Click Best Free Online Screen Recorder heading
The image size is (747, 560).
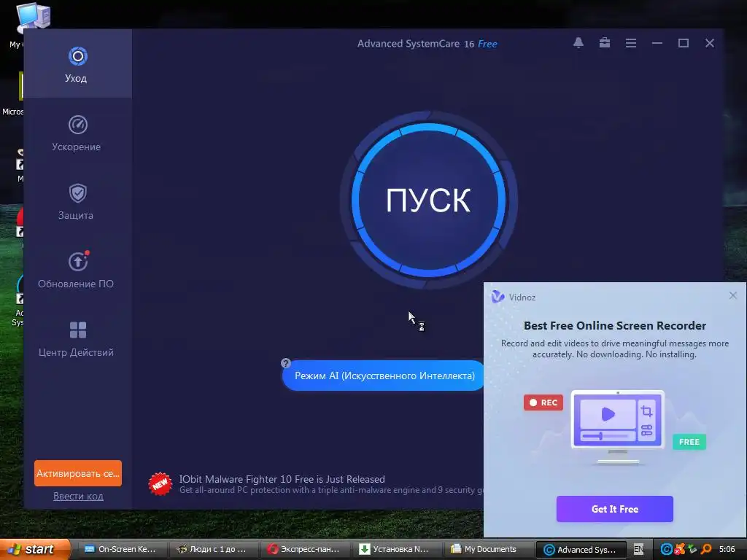pos(614,326)
